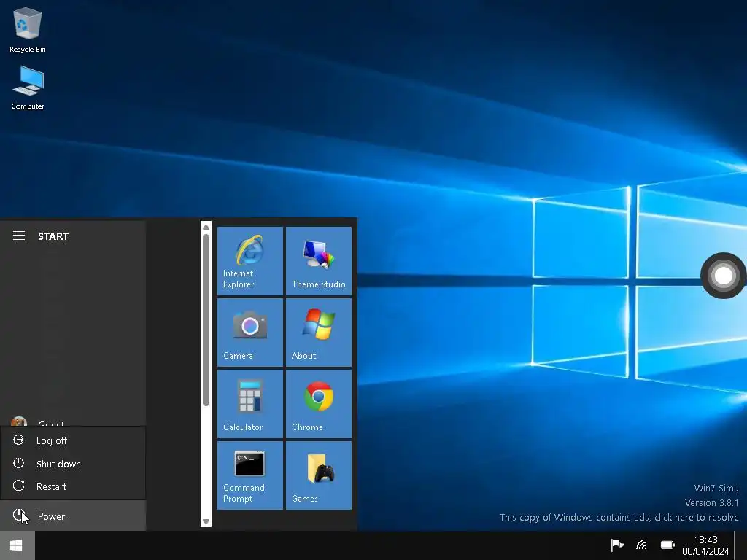The width and height of the screenshot is (747, 560).
Task: Click the scroll down arrow in Start menu
Action: (x=206, y=521)
